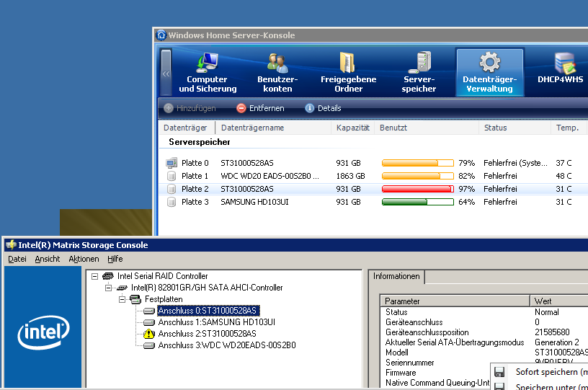588x390 pixels.
Task: Click the red 97% usage bar
Action: click(418, 189)
